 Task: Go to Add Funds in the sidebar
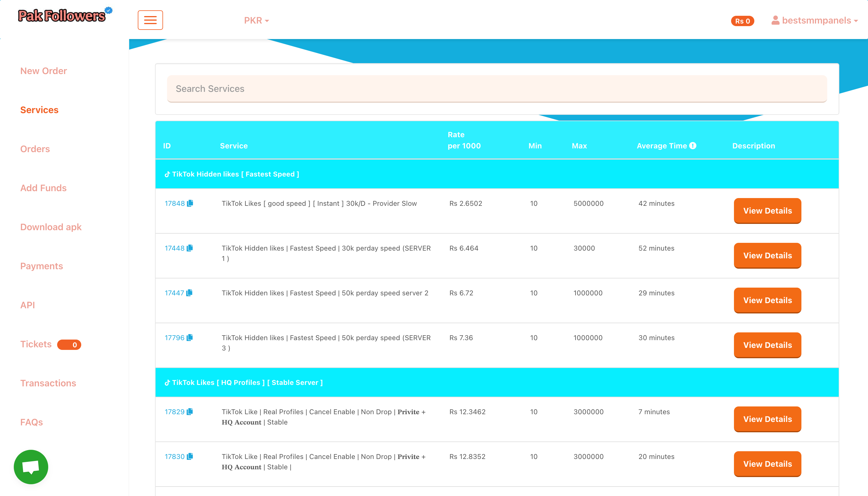coord(43,188)
